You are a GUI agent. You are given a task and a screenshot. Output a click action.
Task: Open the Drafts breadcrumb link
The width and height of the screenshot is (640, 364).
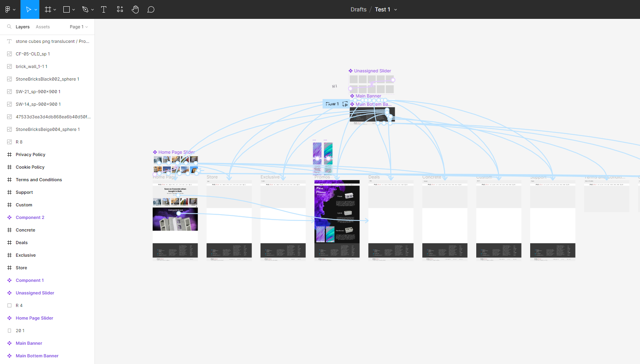[x=358, y=9]
